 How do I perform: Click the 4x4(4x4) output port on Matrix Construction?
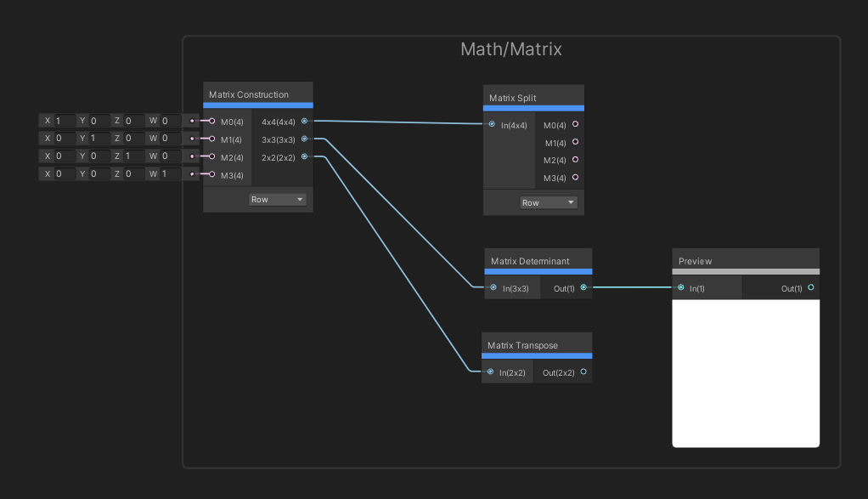pyautogui.click(x=305, y=122)
